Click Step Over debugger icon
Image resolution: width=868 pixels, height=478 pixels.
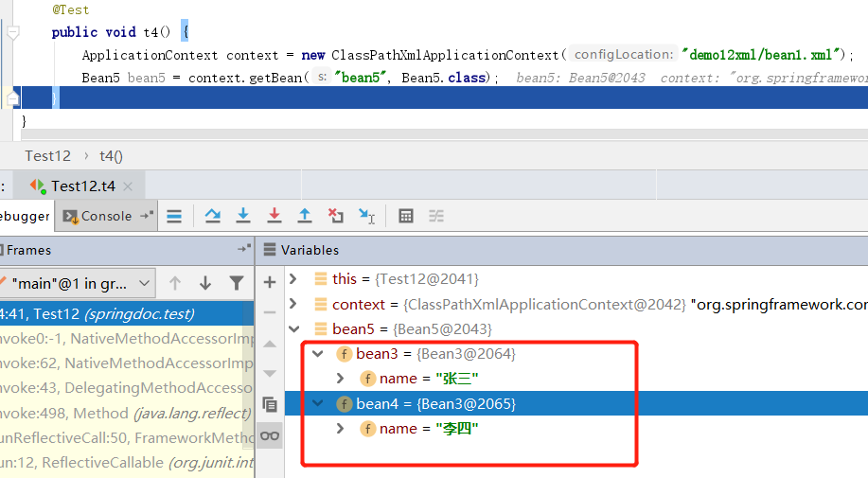213,216
